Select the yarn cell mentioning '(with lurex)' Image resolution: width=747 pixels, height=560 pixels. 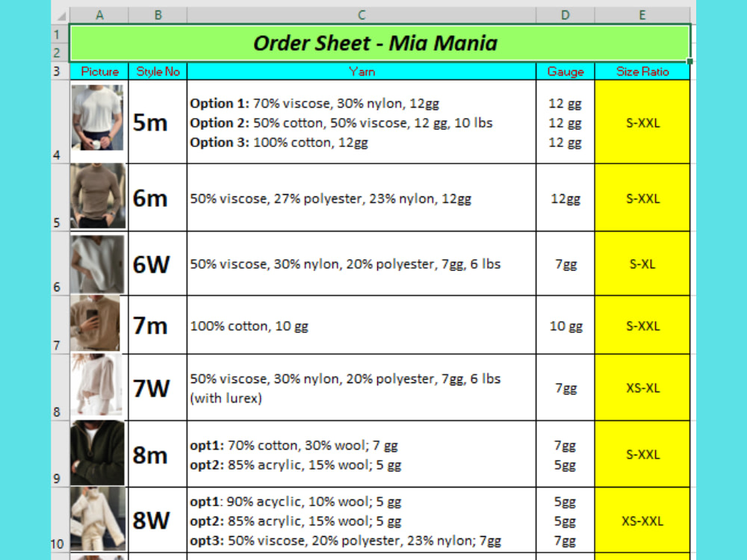[362, 387]
